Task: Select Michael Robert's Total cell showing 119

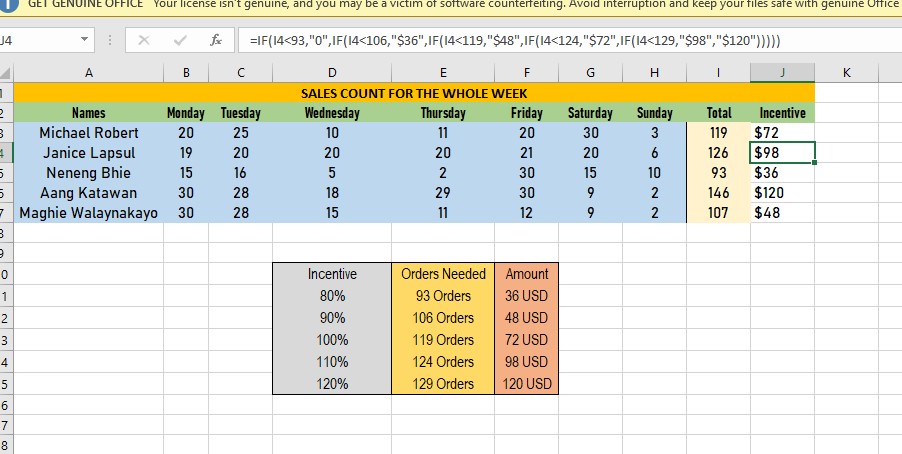Action: click(x=718, y=133)
